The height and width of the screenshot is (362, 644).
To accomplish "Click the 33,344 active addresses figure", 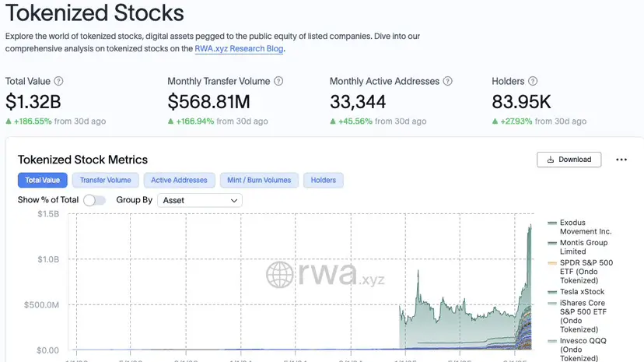I will pyautogui.click(x=358, y=102).
